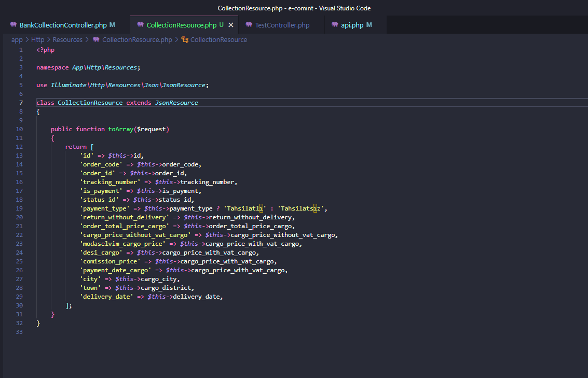The width and height of the screenshot is (588, 378).
Task: Click 'tracking_number' key string
Action: pyautogui.click(x=110, y=182)
